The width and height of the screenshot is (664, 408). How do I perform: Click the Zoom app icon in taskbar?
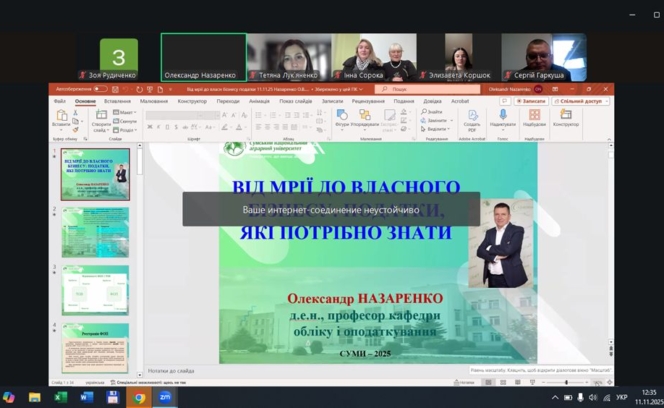[x=165, y=397]
